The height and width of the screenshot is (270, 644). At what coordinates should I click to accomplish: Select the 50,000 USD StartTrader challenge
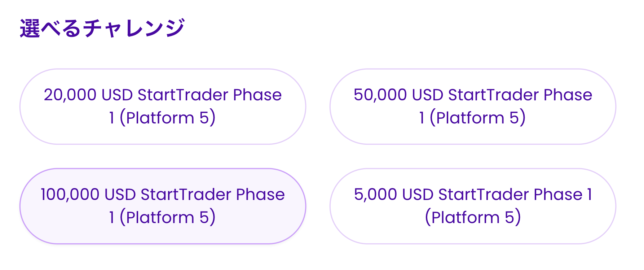pos(473,106)
